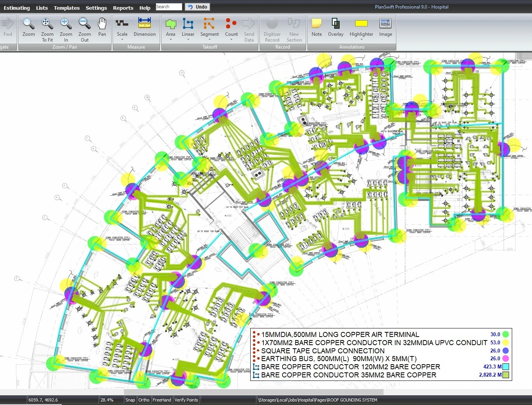
Task: Select legend row SQUARE TAPE CLAMP CONNECTION
Action: coord(381,351)
